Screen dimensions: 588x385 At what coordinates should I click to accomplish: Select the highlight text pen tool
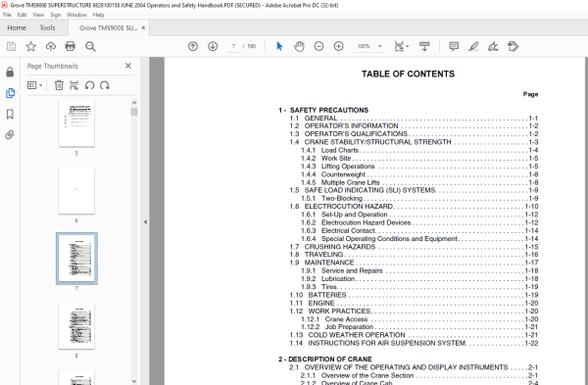pyautogui.click(x=473, y=46)
